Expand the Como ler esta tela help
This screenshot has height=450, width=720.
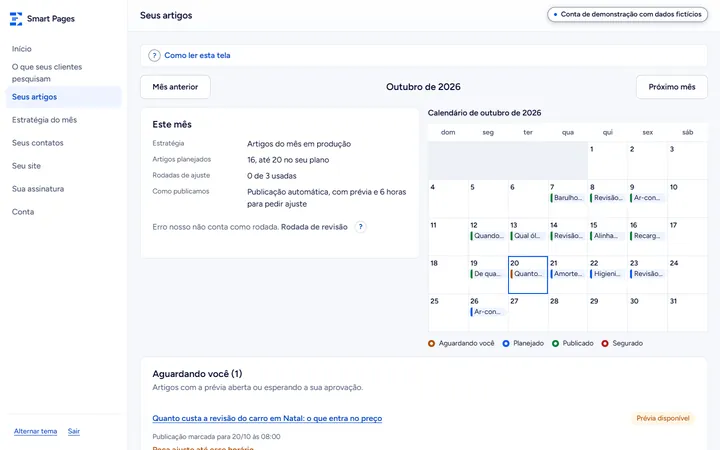coord(197,56)
